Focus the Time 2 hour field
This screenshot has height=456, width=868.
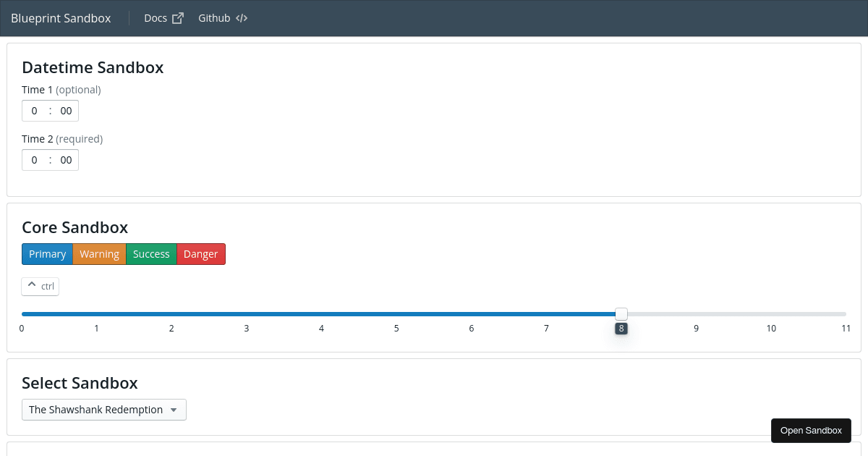point(35,160)
